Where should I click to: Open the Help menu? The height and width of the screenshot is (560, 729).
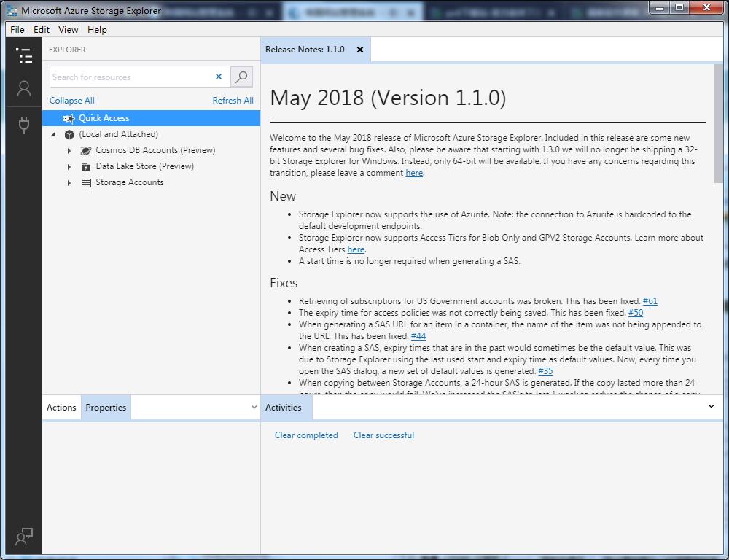point(97,29)
